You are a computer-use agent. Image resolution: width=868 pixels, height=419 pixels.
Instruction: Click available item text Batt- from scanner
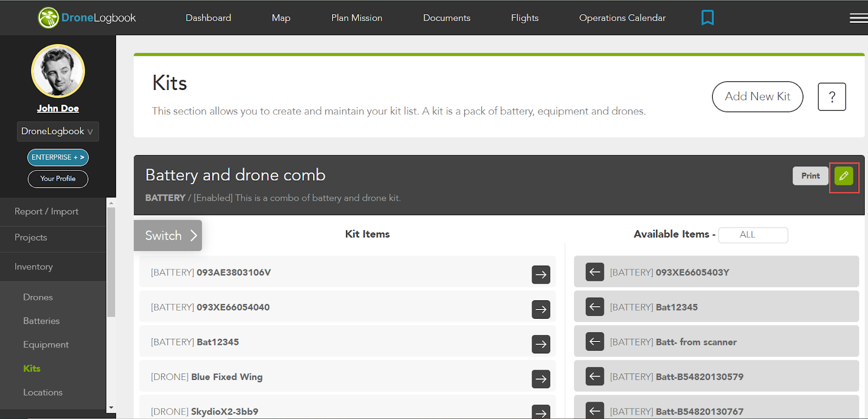(697, 342)
